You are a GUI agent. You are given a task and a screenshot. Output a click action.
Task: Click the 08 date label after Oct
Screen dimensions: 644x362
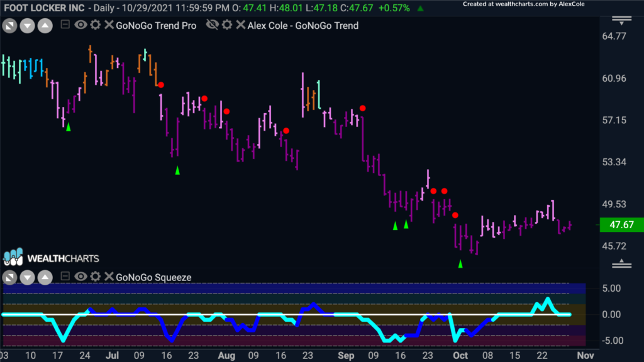click(x=487, y=356)
